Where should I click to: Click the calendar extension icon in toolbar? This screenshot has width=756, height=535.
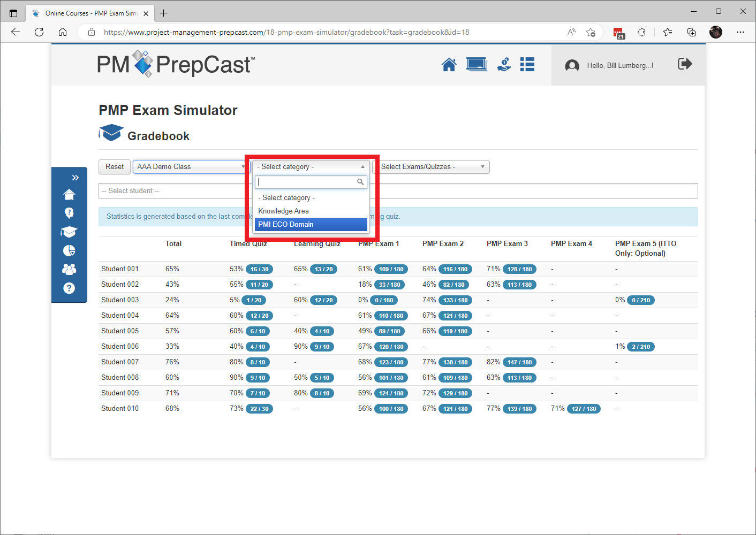[618, 33]
